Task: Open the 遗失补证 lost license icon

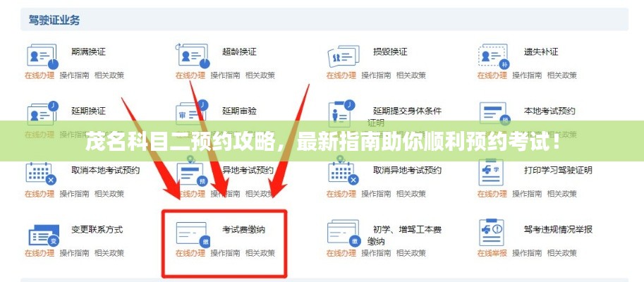Action: pyautogui.click(x=494, y=56)
